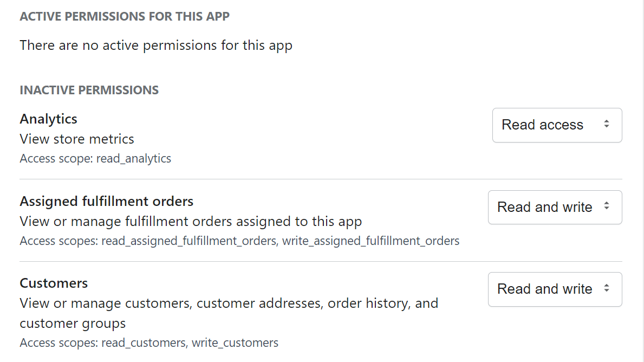Select the Assigned fulfillment orders title
Image resolution: width=644 pixels, height=362 pixels.
(107, 202)
